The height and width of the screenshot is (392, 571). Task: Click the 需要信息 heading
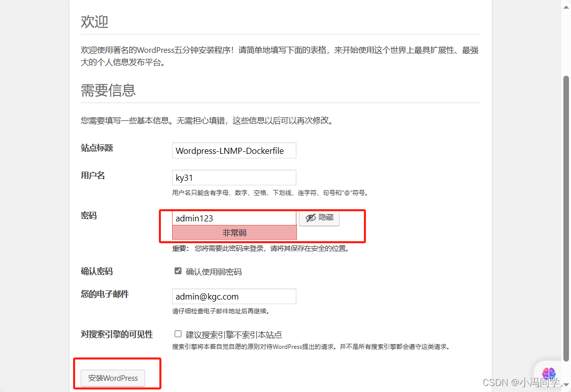click(x=108, y=90)
